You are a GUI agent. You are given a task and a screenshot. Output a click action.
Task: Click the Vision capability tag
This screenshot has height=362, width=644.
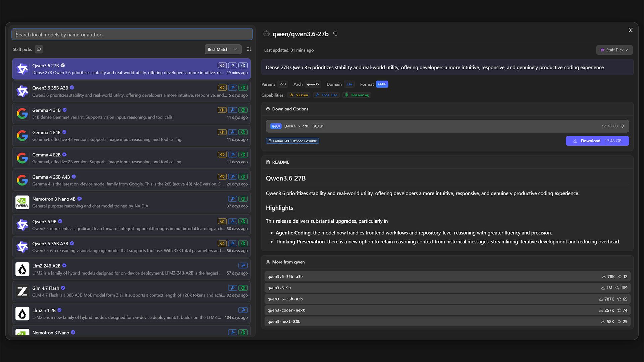tap(299, 95)
